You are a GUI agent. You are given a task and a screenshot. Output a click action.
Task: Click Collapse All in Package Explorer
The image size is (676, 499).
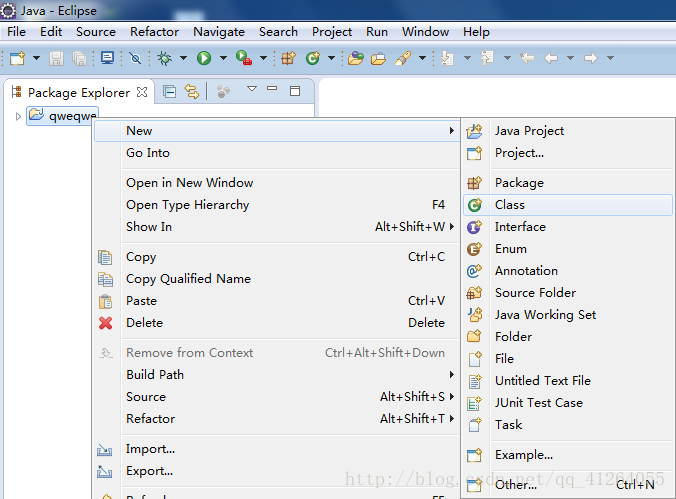click(169, 91)
